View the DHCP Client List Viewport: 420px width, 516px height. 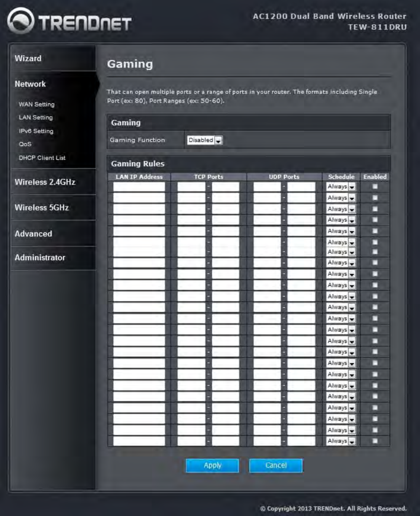pyautogui.click(x=42, y=158)
